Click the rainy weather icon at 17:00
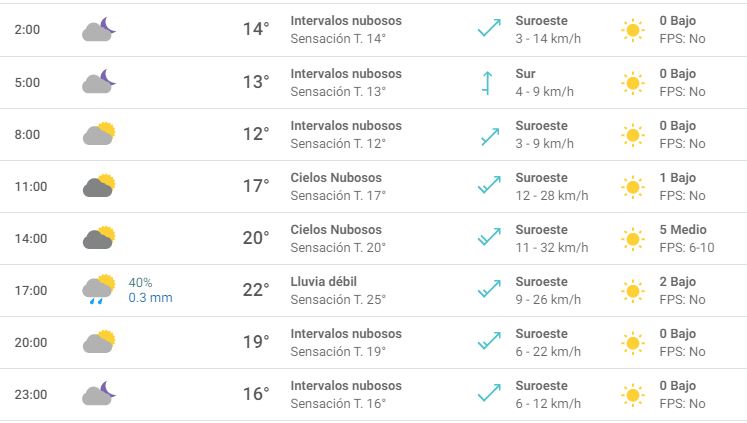This screenshot has width=747, height=423. tap(99, 290)
